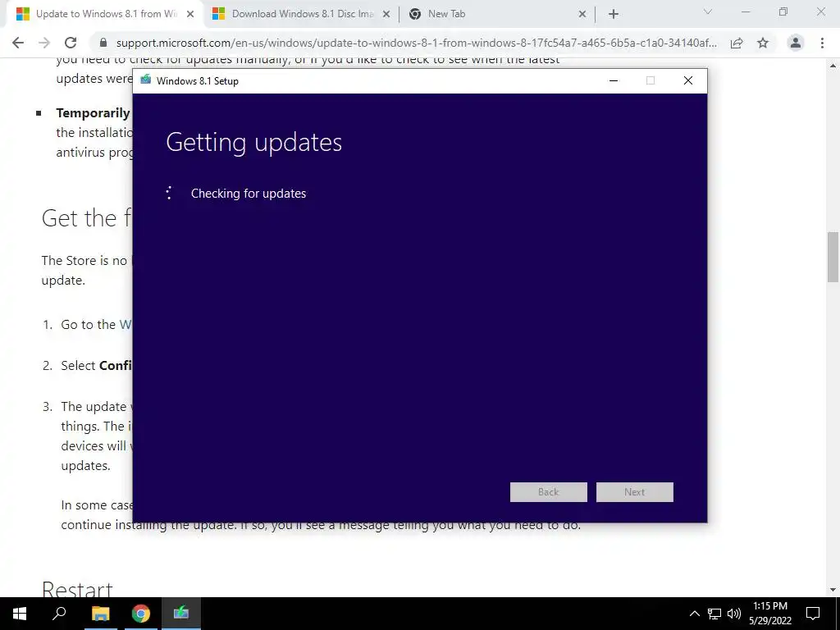Click the address bar URL
Image resolution: width=840 pixels, height=630 pixels.
pos(416,43)
